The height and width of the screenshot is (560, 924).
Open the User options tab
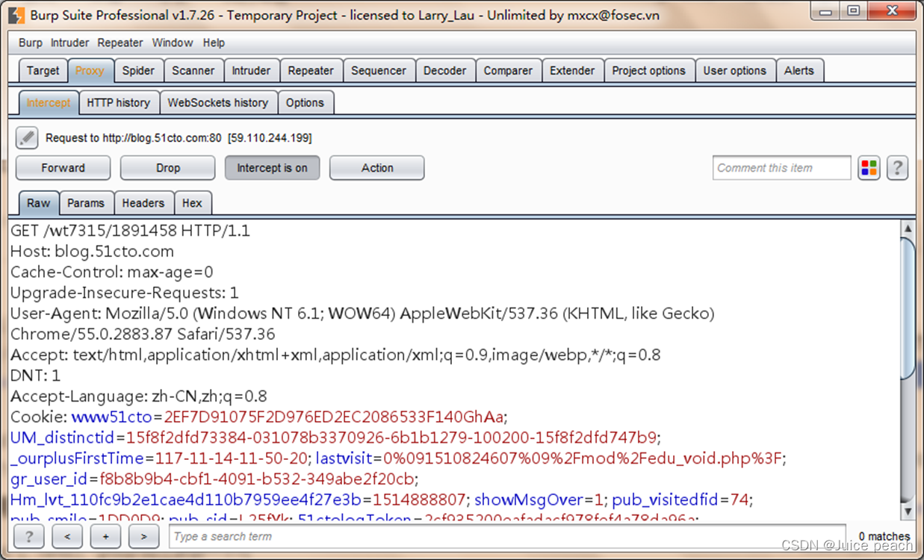coord(735,71)
